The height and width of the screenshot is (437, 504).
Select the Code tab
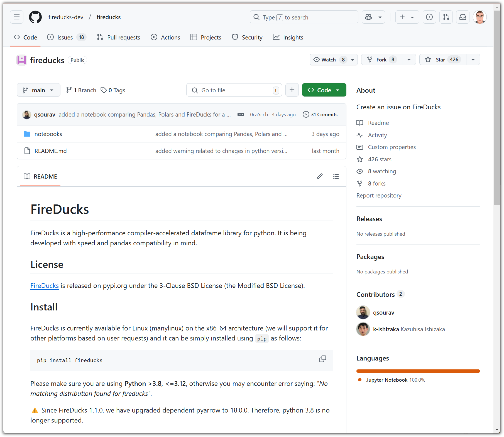click(x=25, y=37)
